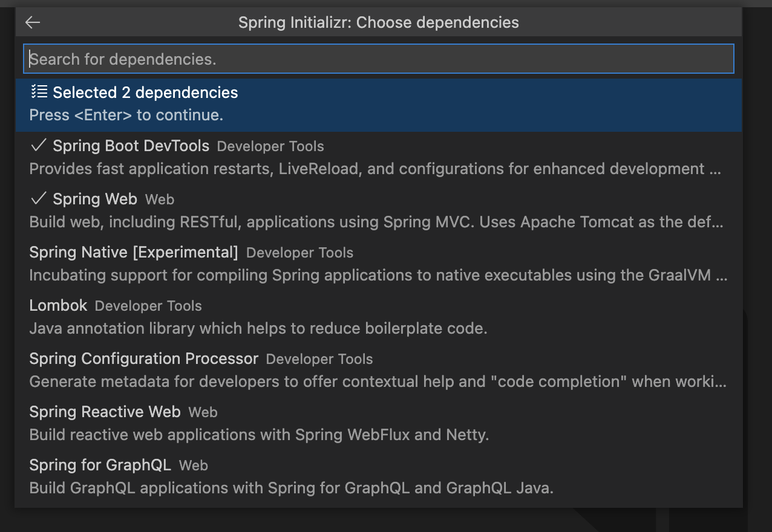This screenshot has height=532, width=772.
Task: Enable the Lombok dependency
Action: click(58, 305)
